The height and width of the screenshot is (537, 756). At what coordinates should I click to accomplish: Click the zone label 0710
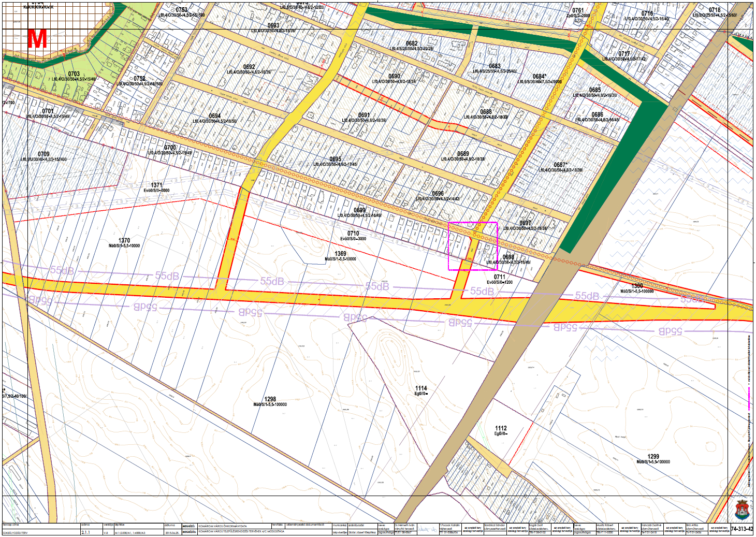click(x=353, y=234)
